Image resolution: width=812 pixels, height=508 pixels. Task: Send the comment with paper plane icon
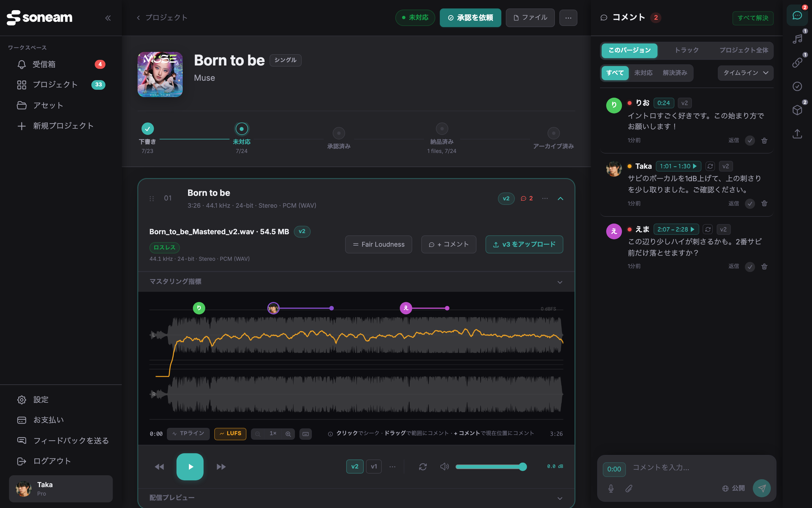coord(762,488)
